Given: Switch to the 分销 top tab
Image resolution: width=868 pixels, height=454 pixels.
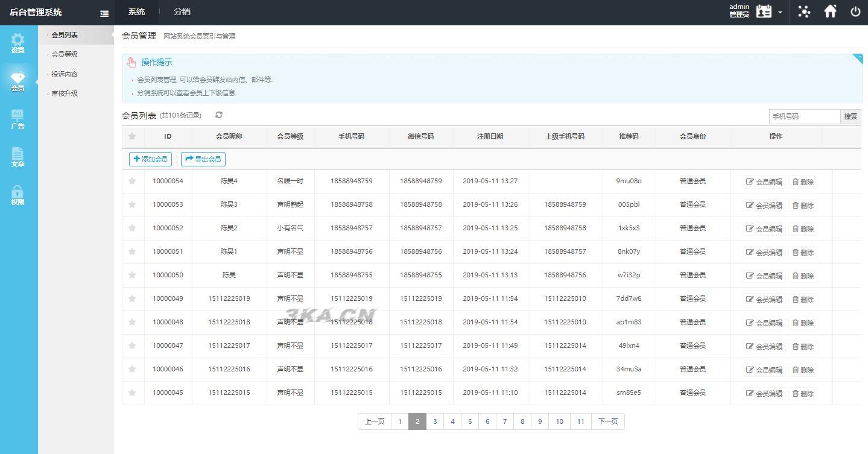Looking at the screenshot, I should click(182, 11).
